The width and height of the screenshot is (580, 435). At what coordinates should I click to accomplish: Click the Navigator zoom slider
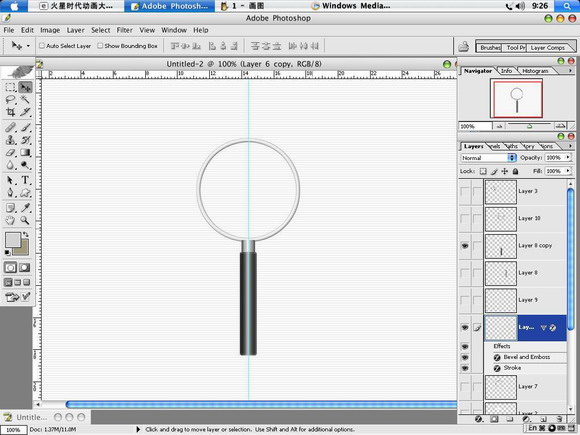pos(529,126)
